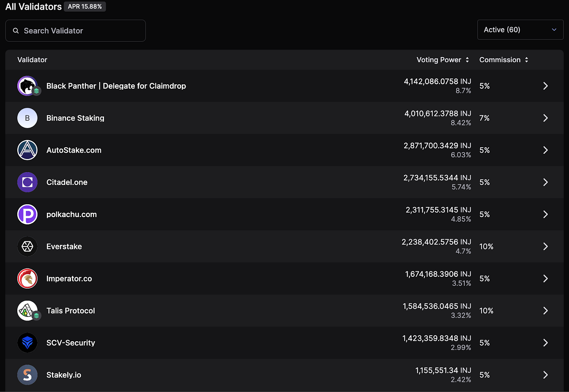Click the All Validators heading
569x392 pixels.
34,7
